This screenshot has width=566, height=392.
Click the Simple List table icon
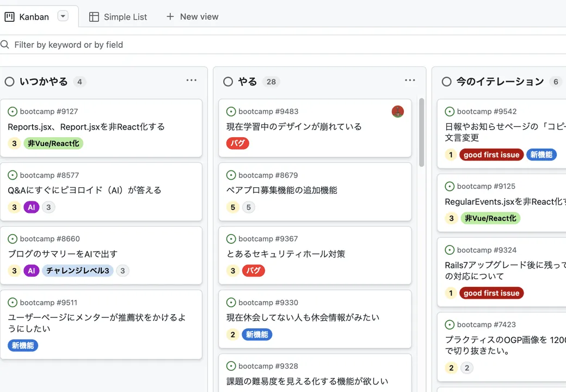click(94, 17)
